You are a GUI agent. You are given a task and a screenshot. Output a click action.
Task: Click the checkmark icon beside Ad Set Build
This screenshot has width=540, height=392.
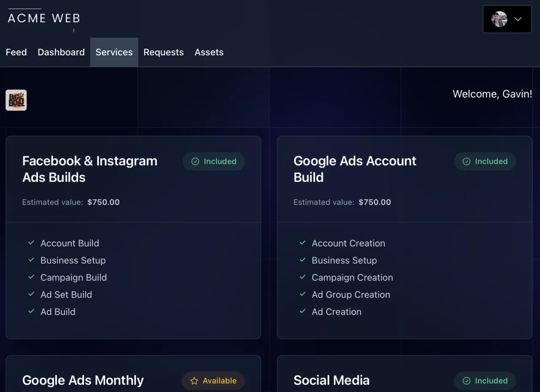coord(31,295)
